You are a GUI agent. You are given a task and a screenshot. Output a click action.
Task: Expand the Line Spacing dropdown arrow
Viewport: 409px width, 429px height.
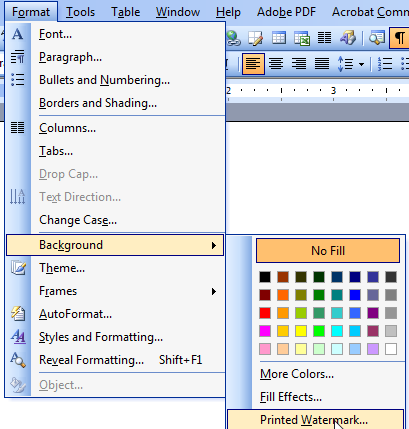click(362, 64)
